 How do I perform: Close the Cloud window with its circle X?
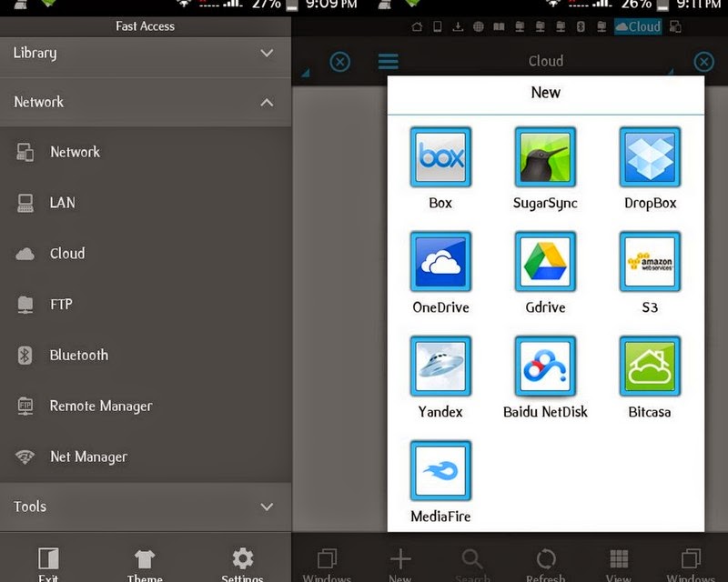(x=703, y=62)
